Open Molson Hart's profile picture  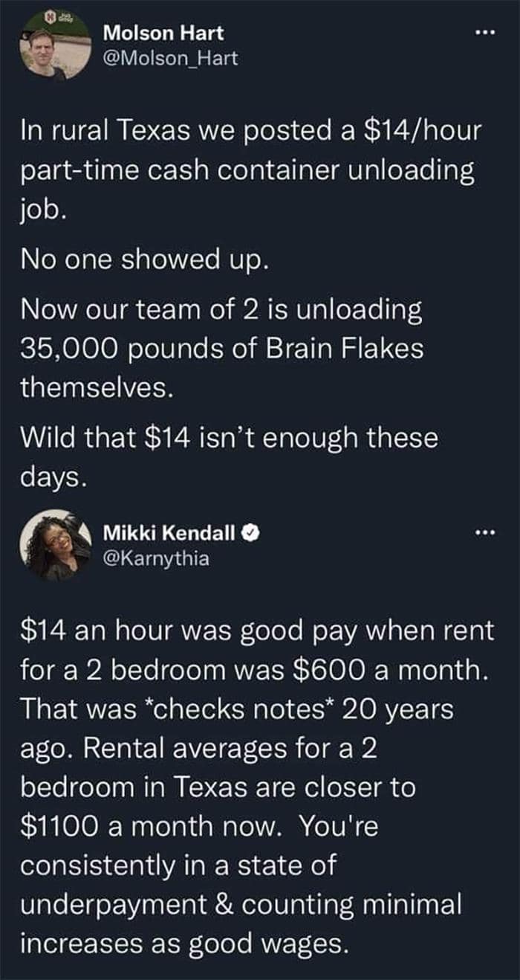coord(54,46)
